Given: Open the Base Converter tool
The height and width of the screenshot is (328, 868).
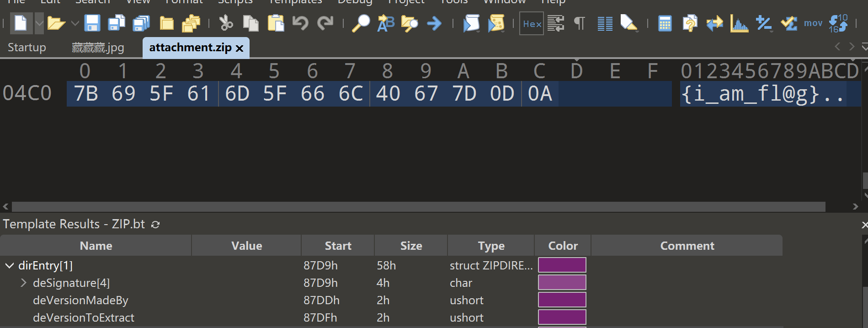Looking at the screenshot, I should point(838,23).
